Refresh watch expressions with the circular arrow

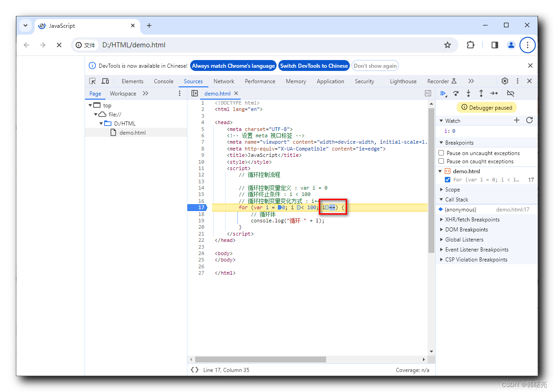529,120
